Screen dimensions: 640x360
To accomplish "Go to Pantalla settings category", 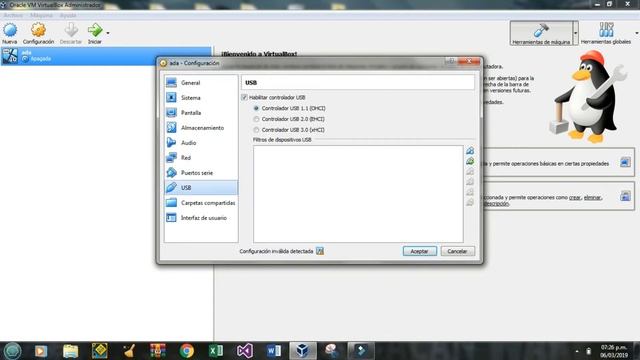I will tap(201, 113).
